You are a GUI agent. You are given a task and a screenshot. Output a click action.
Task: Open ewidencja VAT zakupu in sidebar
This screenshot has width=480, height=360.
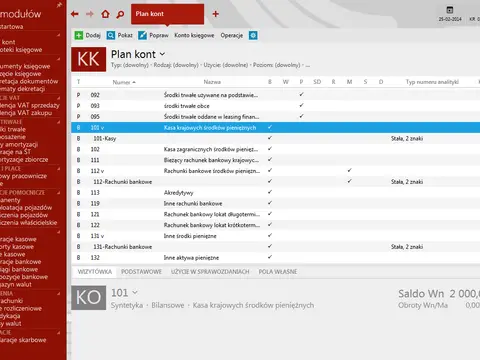click(26, 113)
